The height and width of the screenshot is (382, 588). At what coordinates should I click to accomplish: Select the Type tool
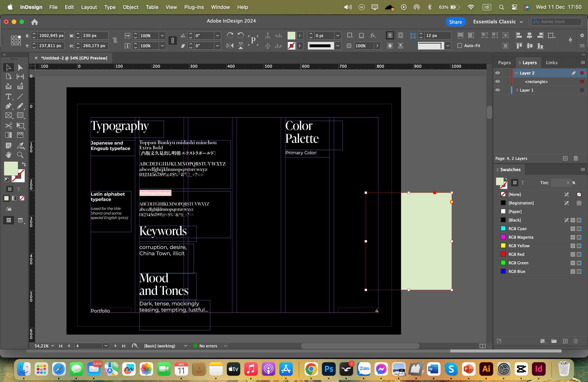click(8, 97)
